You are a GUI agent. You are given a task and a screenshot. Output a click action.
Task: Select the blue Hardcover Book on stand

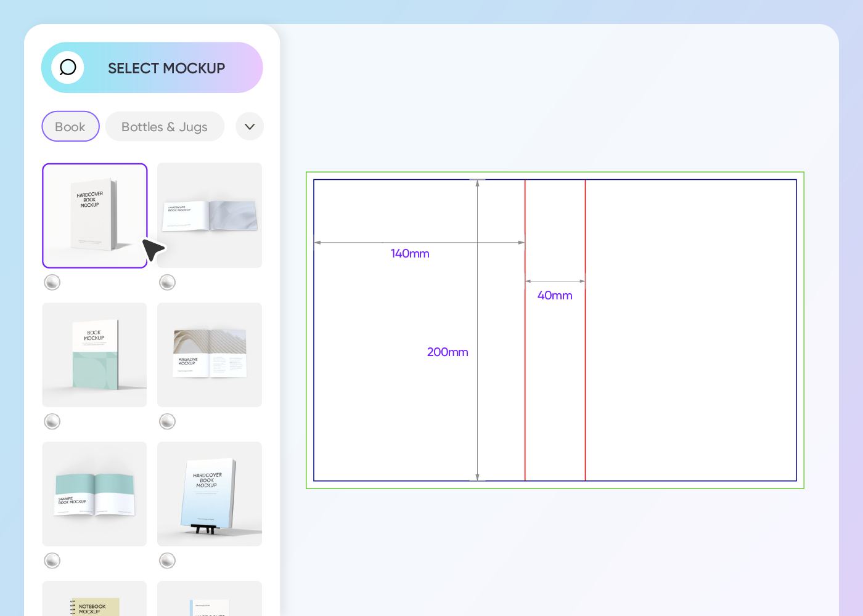210,494
